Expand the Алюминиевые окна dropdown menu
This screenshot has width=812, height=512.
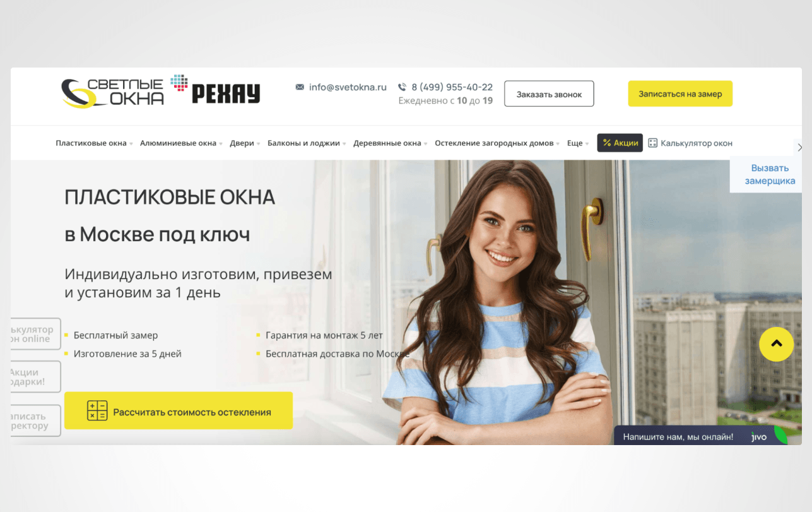181,143
